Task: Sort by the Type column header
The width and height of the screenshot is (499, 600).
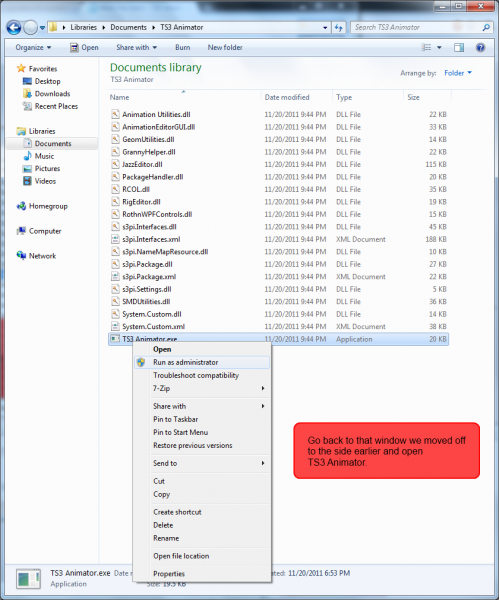Action: pyautogui.click(x=344, y=97)
